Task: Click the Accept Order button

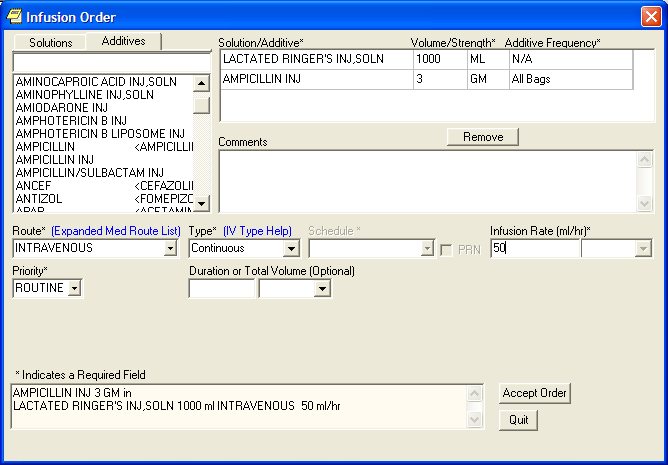Action: point(534,393)
